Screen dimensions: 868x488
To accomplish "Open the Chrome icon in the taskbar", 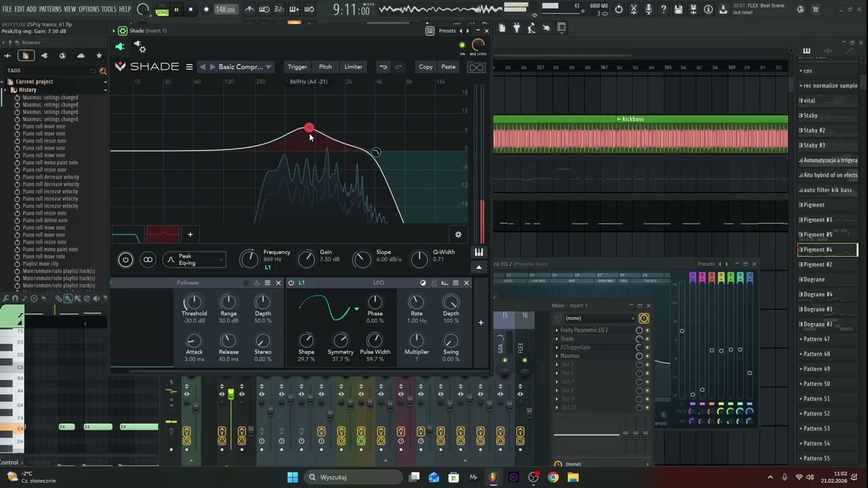I will point(553,477).
